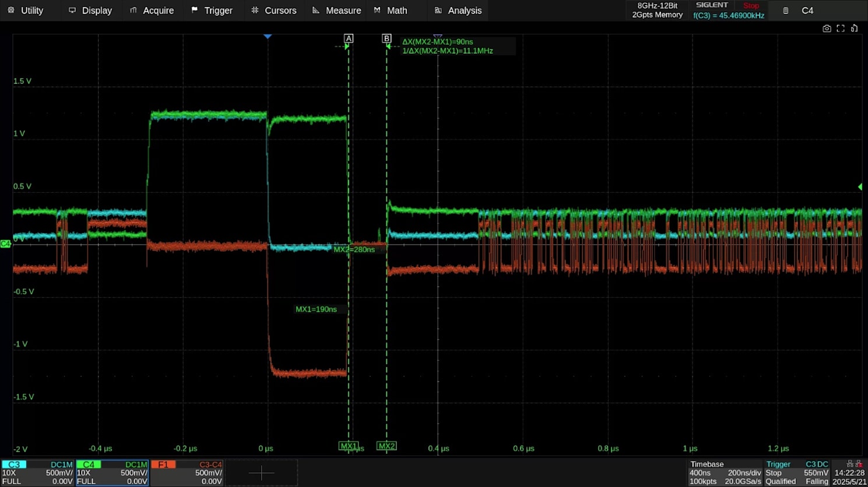Open the Cursors menu
868x487 pixels.
point(273,10)
